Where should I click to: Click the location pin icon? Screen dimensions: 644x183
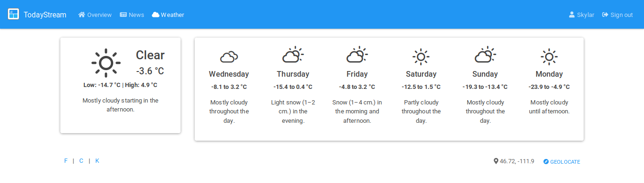click(x=496, y=161)
